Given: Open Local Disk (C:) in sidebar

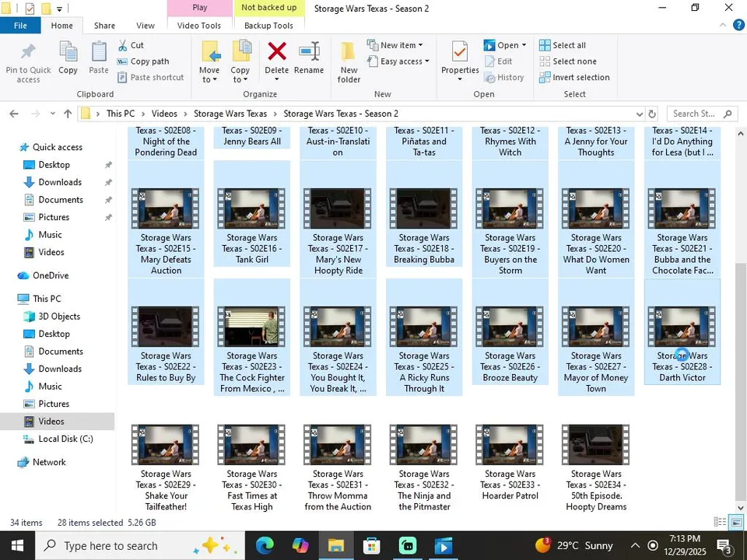Looking at the screenshot, I should tap(65, 439).
